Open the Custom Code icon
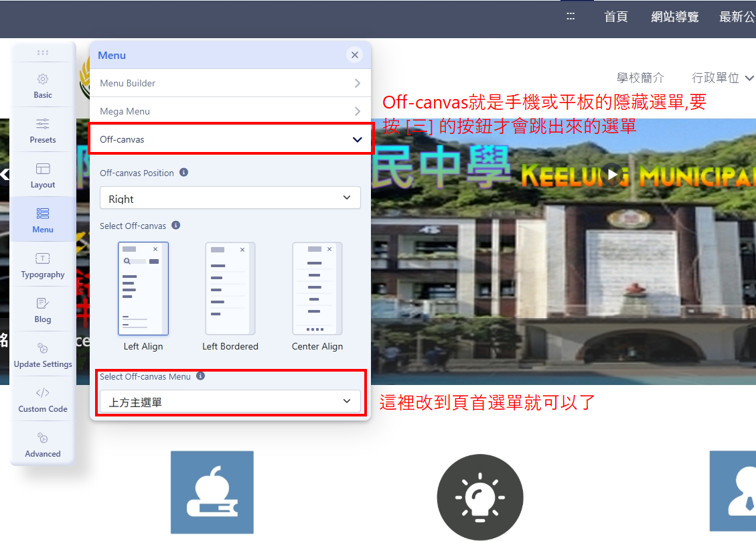The image size is (756, 541). coord(43,393)
